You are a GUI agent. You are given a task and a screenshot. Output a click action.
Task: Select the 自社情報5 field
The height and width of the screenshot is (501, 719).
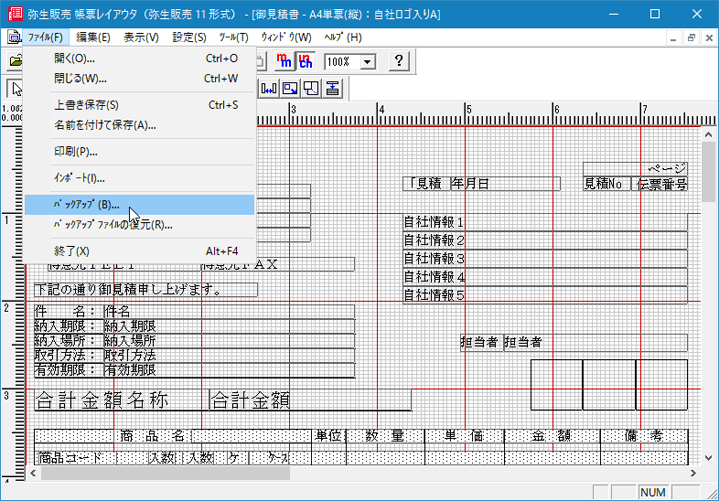click(545, 295)
